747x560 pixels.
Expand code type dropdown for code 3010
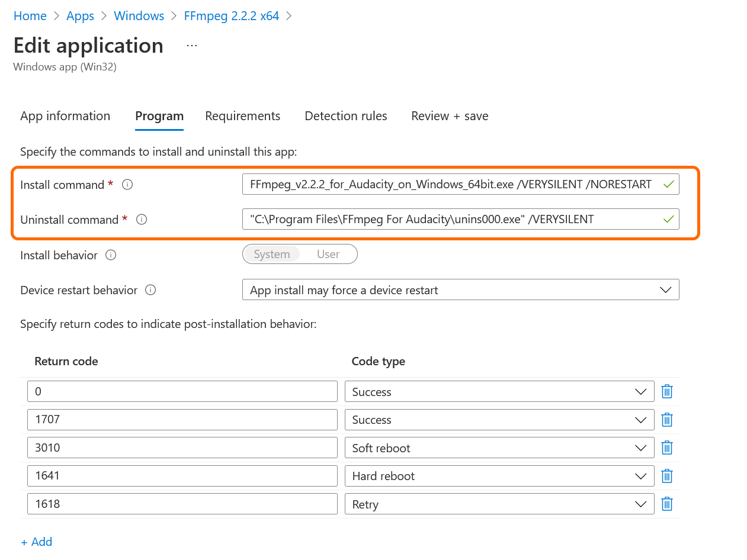coord(499,448)
